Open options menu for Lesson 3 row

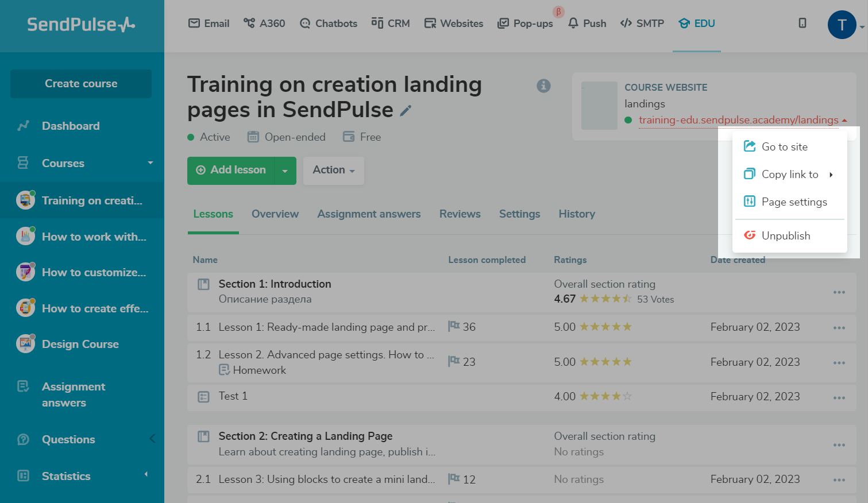(839, 480)
